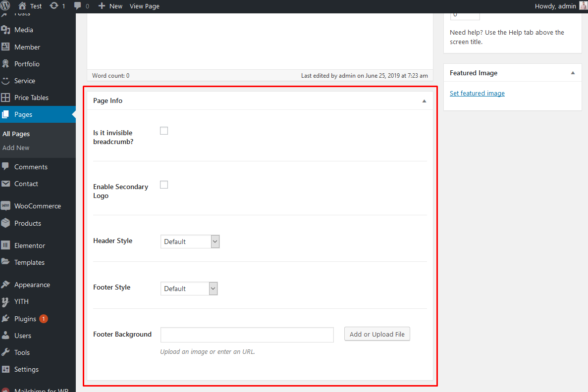The height and width of the screenshot is (392, 588).
Task: Tick the invisible breadcrumb checkbox
Action: coord(164,131)
